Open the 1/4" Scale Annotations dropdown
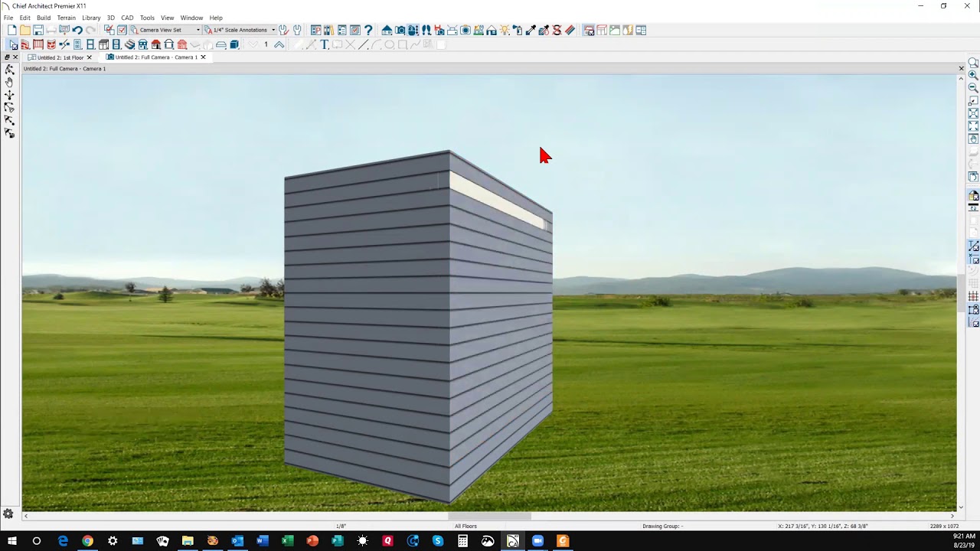 tap(240, 30)
